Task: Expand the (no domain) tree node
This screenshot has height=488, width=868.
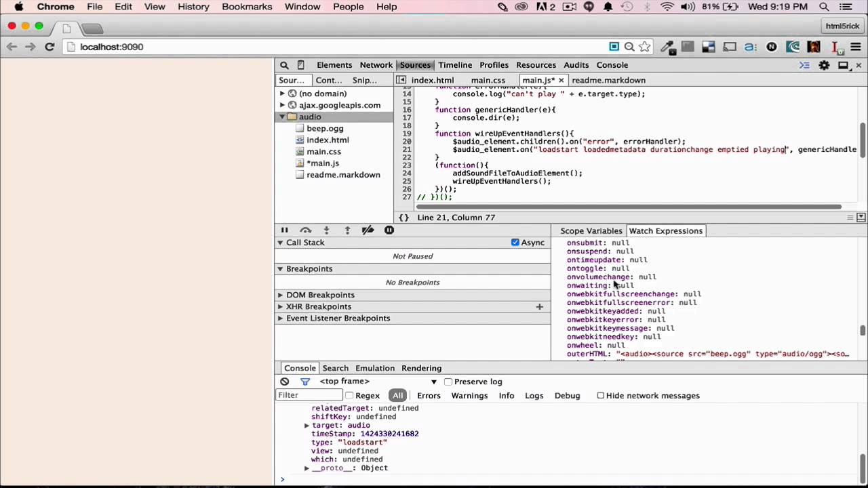Action: pos(282,94)
